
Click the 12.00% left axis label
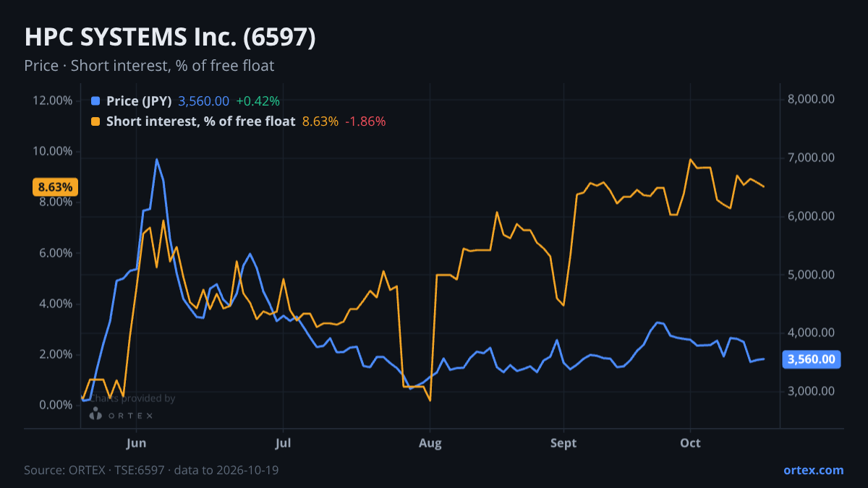(x=52, y=100)
